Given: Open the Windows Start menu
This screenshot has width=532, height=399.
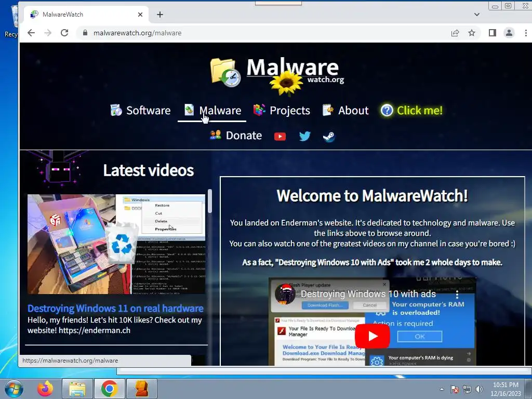Looking at the screenshot, I should click(13, 389).
